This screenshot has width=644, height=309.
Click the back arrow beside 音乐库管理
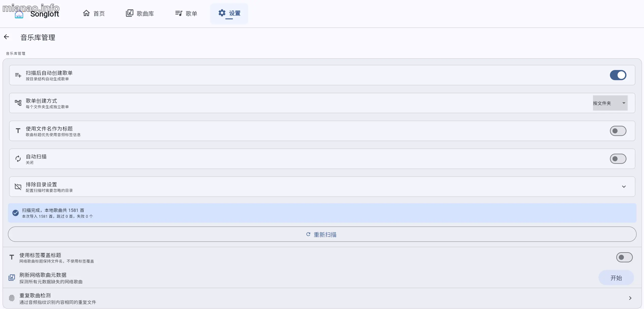coord(6,37)
